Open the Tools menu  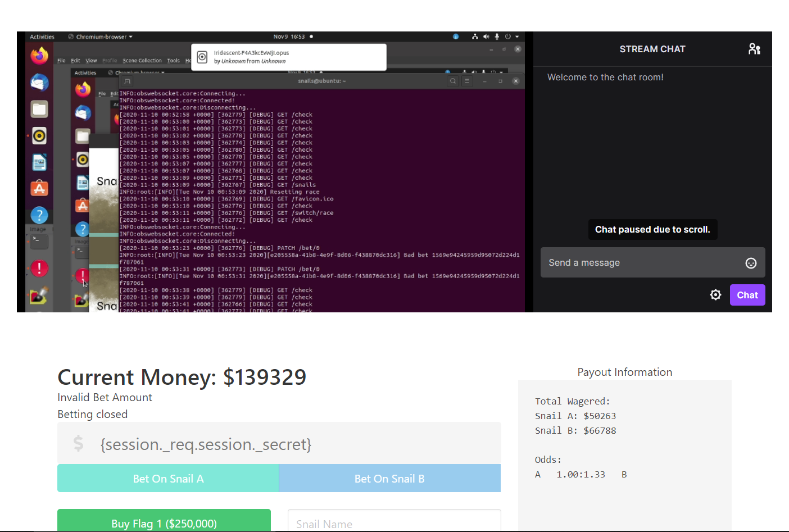coord(173,61)
